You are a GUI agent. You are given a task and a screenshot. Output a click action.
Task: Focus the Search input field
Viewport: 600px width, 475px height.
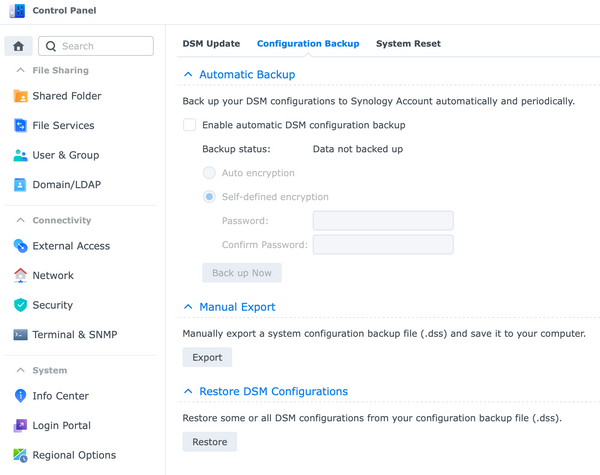pos(96,46)
